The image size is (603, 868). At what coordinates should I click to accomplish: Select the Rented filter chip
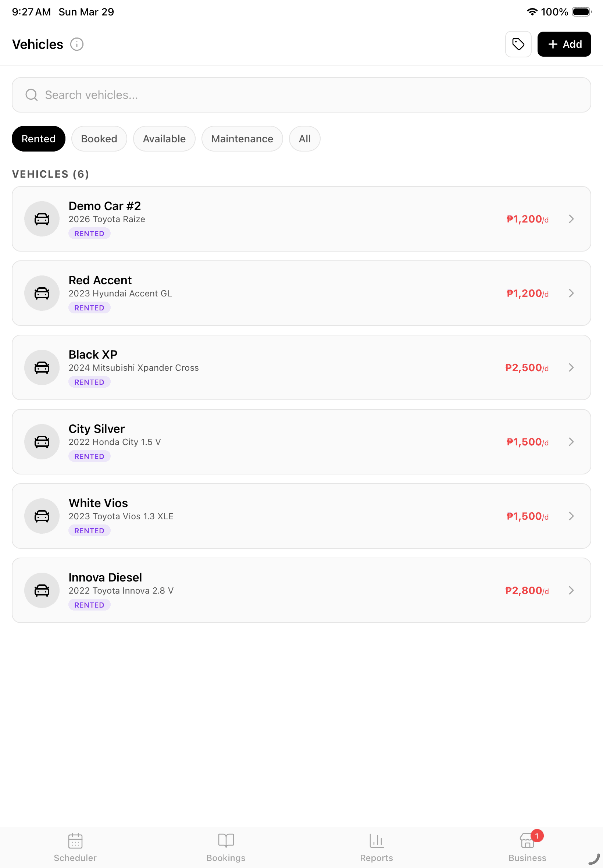(x=39, y=139)
